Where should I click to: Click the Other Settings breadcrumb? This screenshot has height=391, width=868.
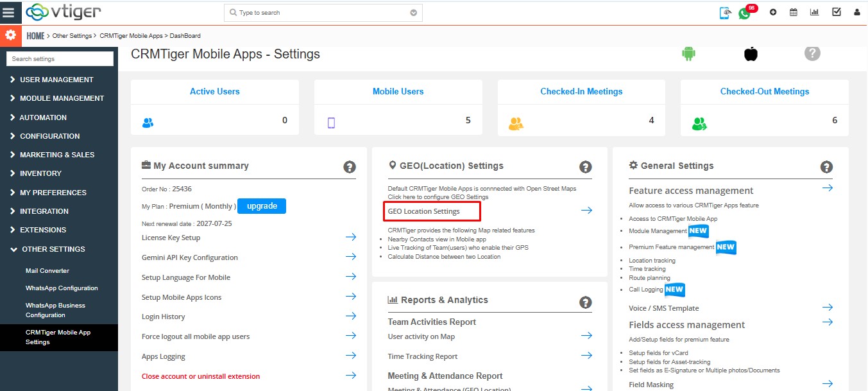point(72,36)
